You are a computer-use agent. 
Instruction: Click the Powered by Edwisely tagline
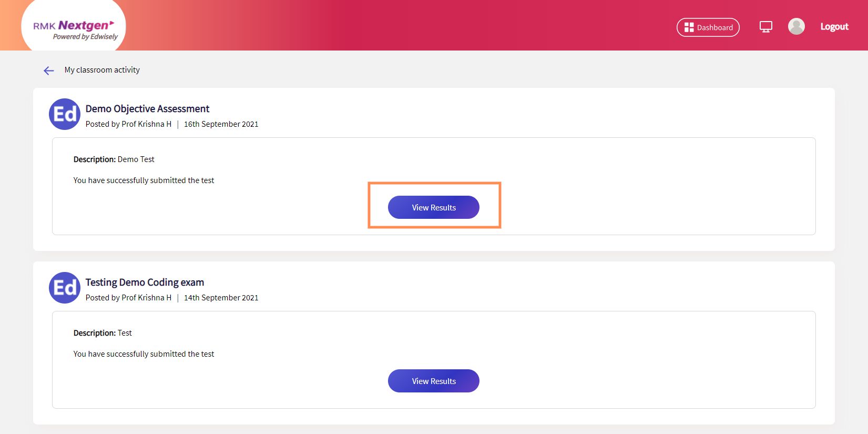tap(85, 37)
